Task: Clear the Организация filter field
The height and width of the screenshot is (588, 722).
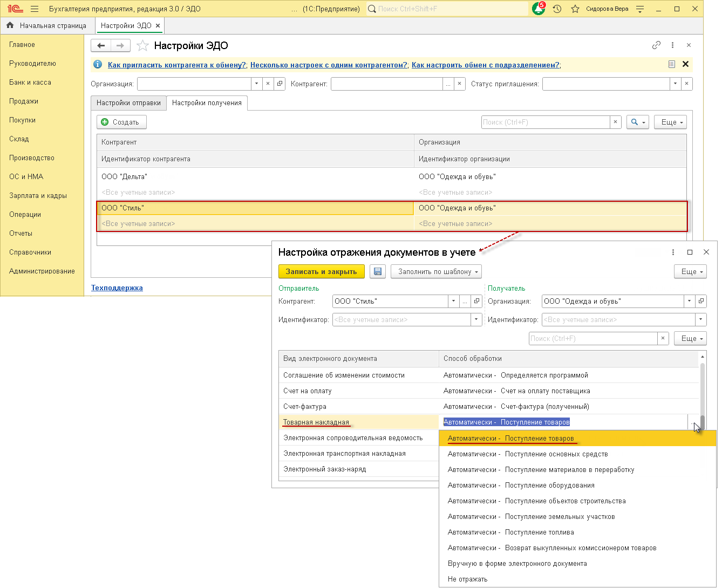Action: click(x=268, y=84)
